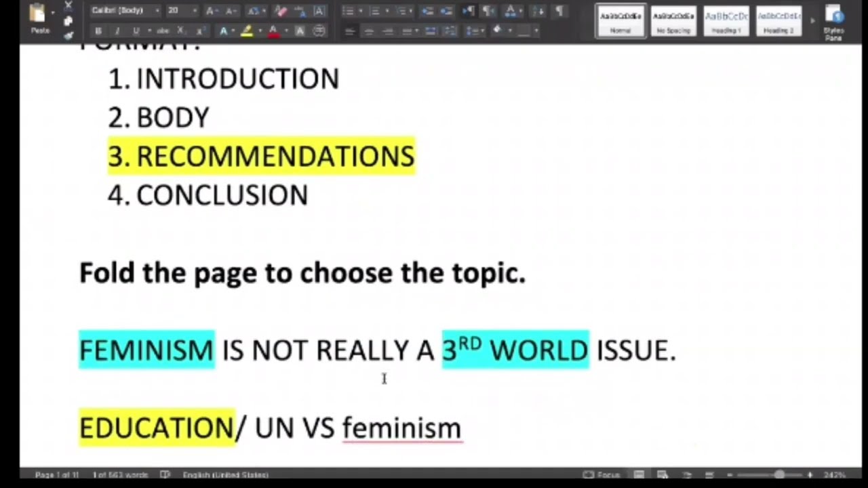Open the font color dropdown arrow

[286, 31]
